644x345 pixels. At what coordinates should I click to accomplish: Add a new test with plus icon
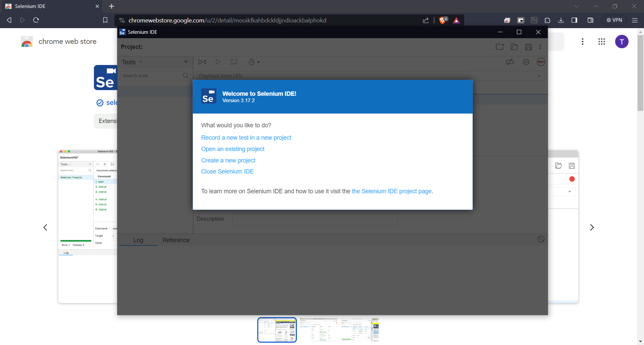pos(186,62)
